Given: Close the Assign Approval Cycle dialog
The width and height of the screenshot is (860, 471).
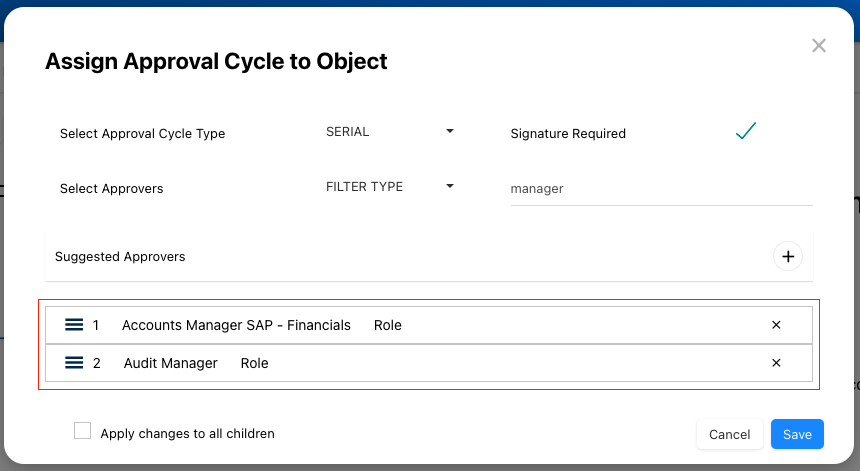Looking at the screenshot, I should coord(819,46).
